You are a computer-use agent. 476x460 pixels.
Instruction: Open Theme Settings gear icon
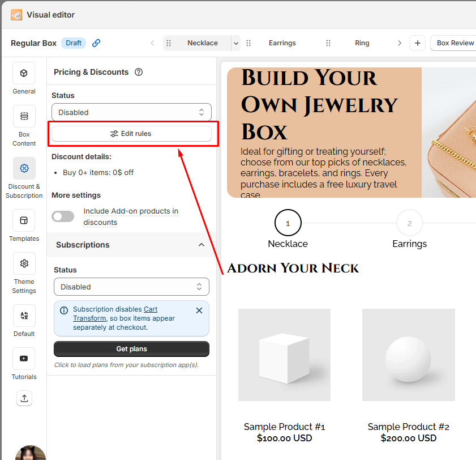[x=24, y=263]
